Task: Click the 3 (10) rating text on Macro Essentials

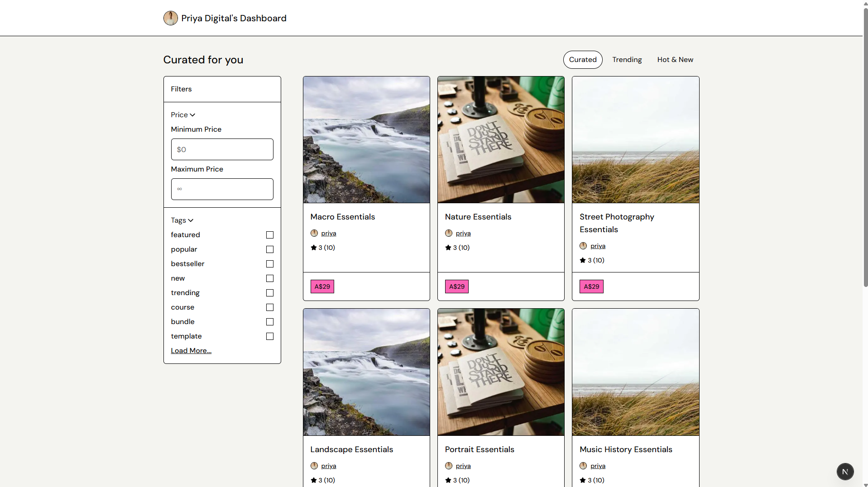Action: coord(326,248)
